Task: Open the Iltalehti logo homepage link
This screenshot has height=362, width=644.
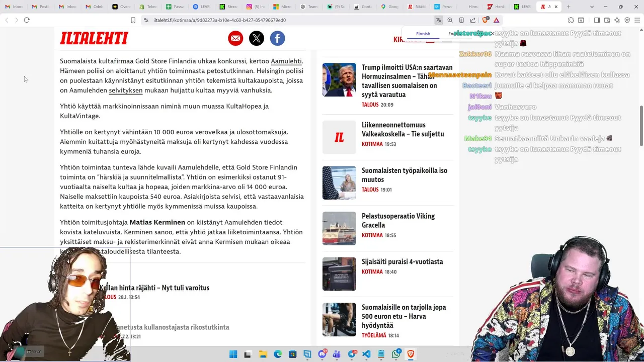Action: (x=94, y=38)
